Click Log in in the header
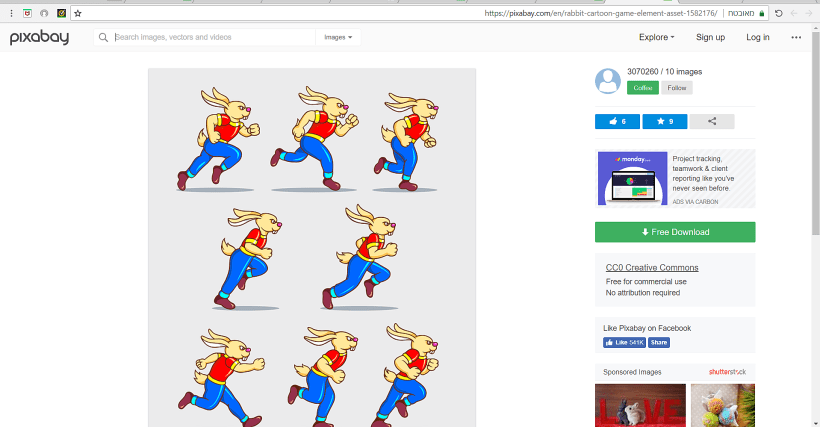820x427 pixels. click(758, 37)
